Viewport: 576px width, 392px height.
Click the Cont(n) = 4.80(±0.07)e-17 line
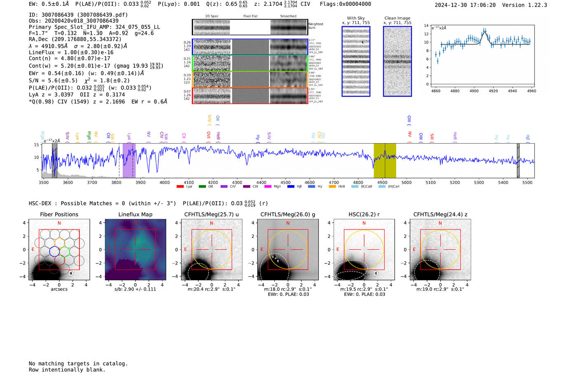70,58
